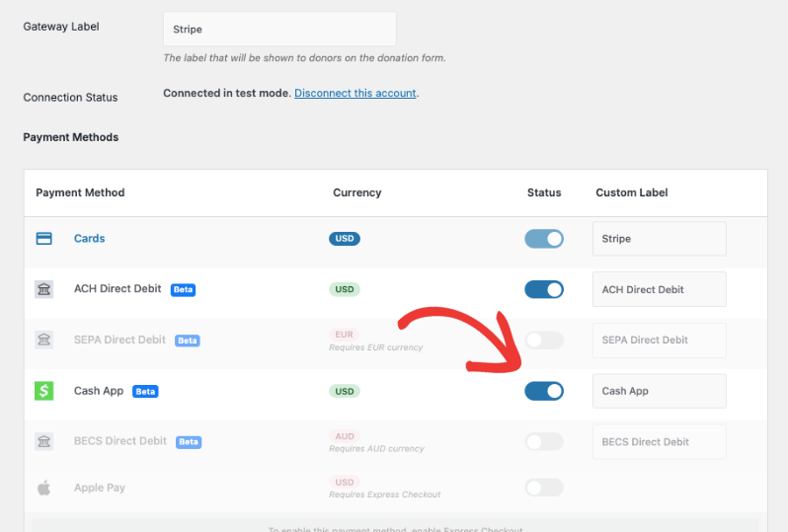Image resolution: width=788 pixels, height=532 pixels.
Task: Click the green Cash App dollar icon
Action: coord(44,391)
